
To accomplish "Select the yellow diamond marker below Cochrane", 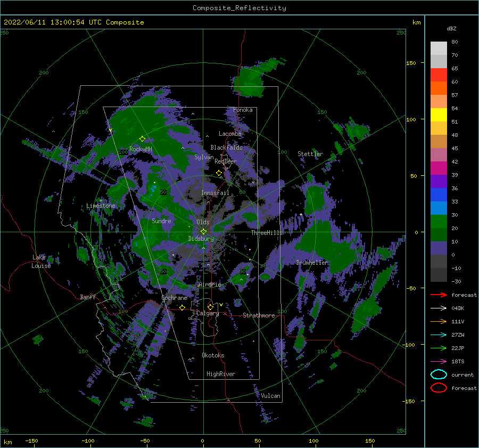I will tap(183, 308).
